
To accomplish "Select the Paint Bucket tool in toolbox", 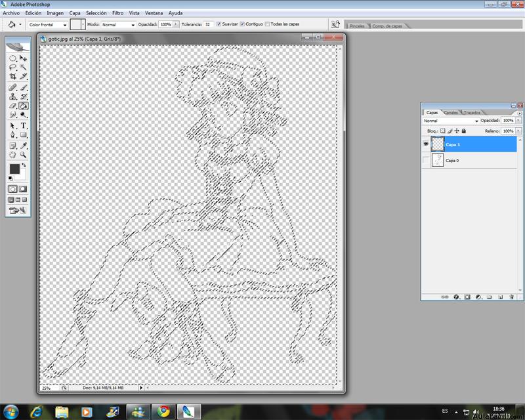I will coord(24,106).
